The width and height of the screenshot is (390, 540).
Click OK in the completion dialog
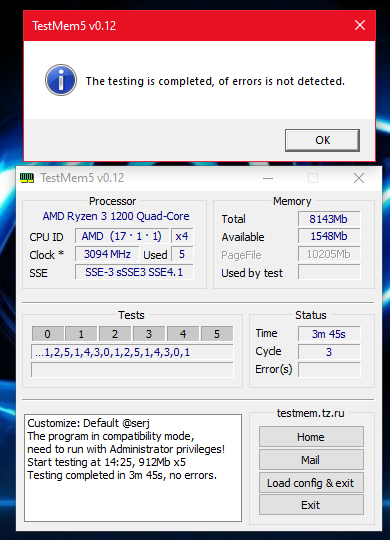click(322, 140)
